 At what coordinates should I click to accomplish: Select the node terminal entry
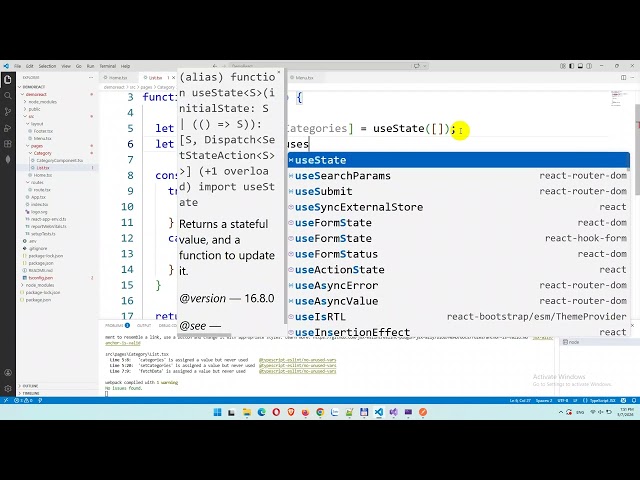pyautogui.click(x=571, y=342)
